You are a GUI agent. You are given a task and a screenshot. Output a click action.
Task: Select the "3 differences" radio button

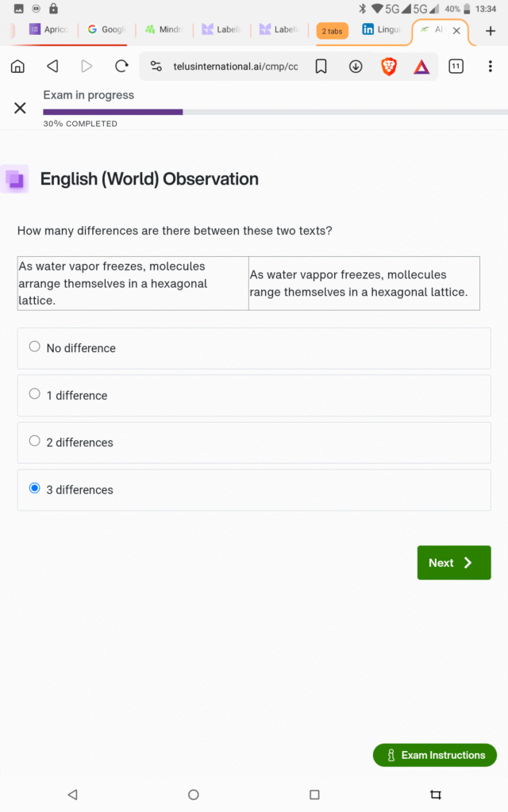(x=35, y=488)
